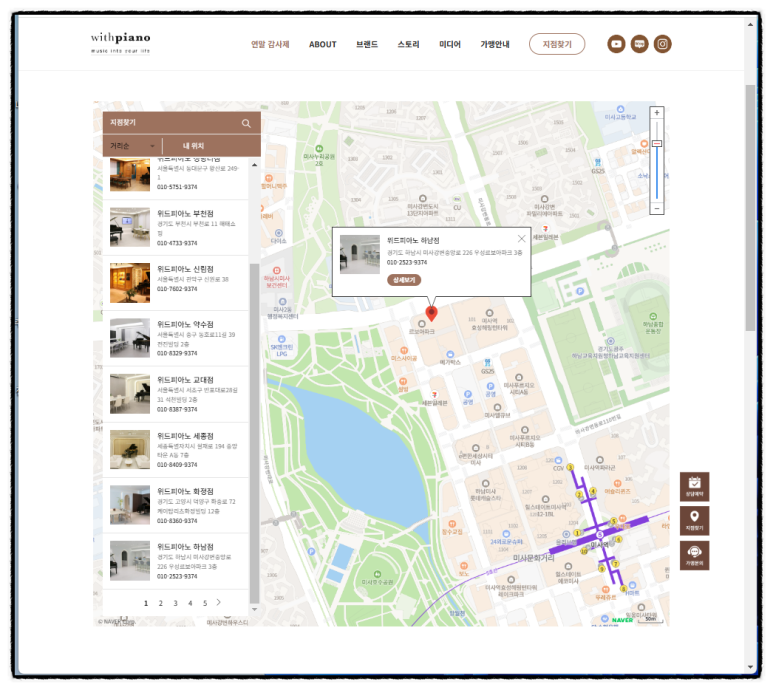
Task: Click the 약수점 branch thumbnail photo
Action: click(x=130, y=338)
